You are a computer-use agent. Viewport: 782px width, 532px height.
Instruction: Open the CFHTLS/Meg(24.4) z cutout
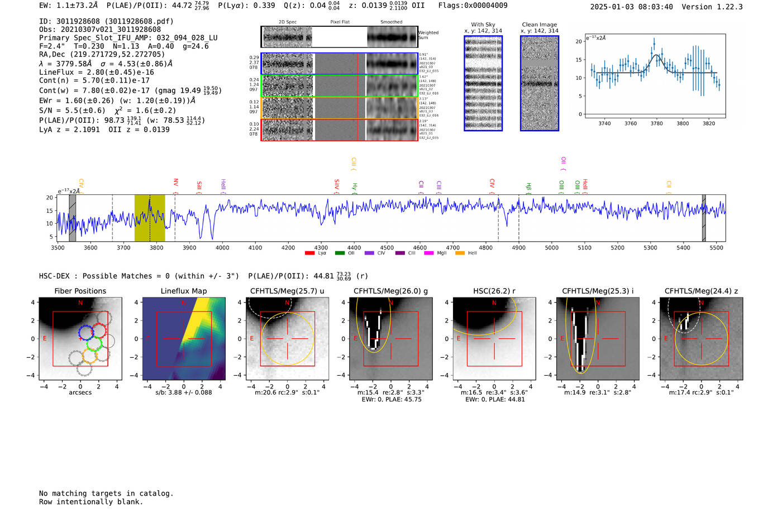(x=702, y=338)
